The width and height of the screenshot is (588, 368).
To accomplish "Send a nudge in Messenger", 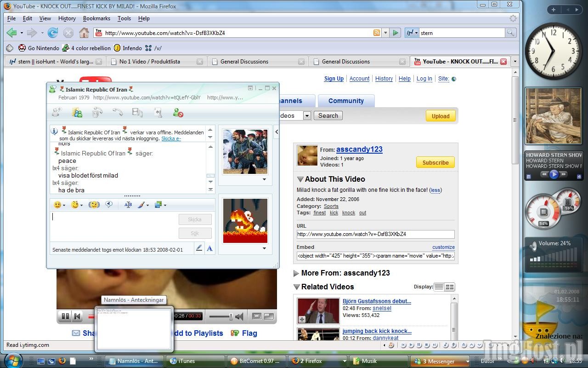I will pos(94,205).
